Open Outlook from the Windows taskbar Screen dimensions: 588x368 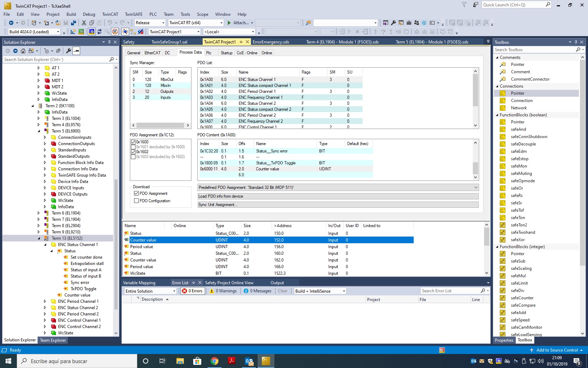(249, 361)
